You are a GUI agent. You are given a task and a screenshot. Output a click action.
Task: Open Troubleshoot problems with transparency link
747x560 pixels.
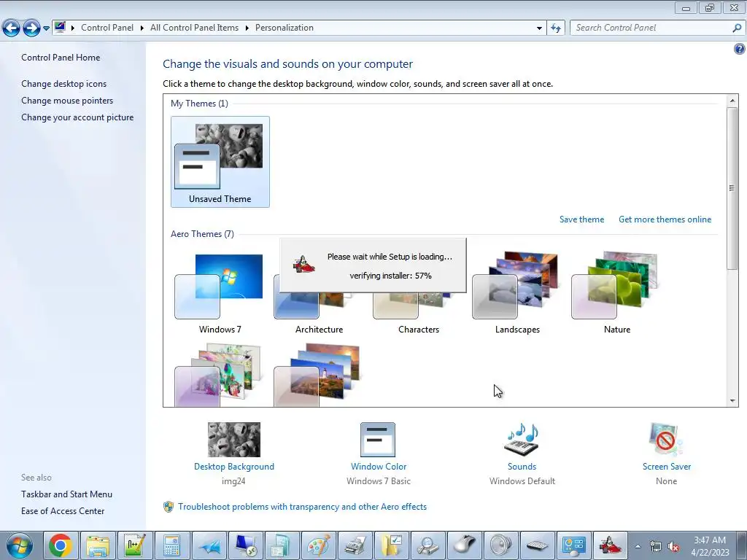click(x=302, y=507)
